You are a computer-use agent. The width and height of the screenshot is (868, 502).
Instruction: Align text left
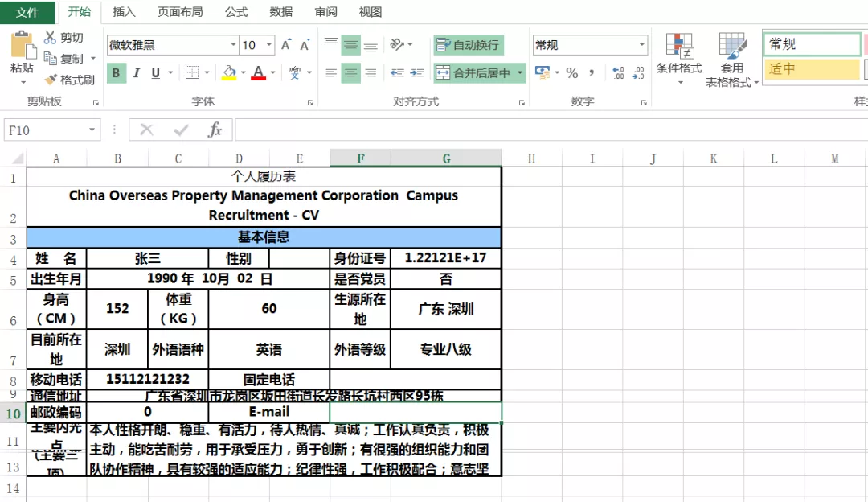(x=331, y=72)
